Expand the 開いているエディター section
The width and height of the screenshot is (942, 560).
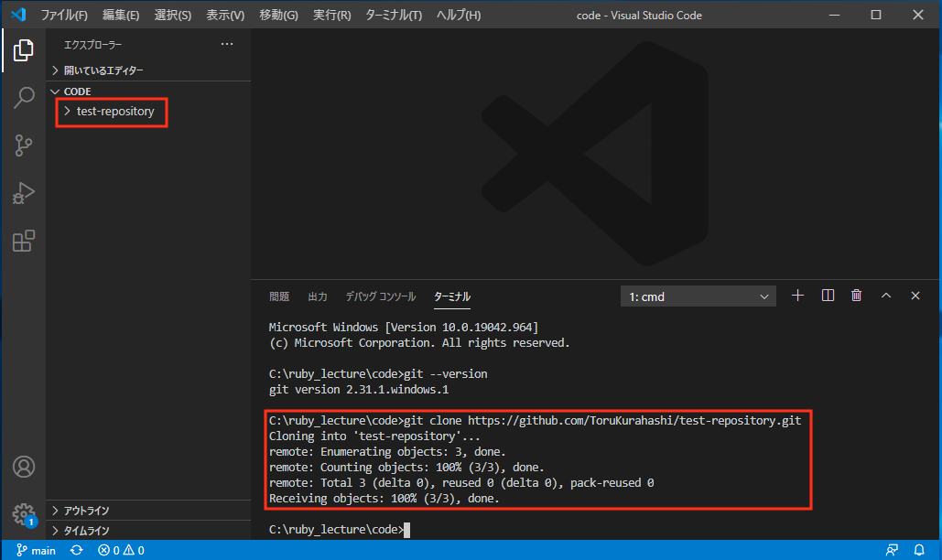[x=148, y=70]
